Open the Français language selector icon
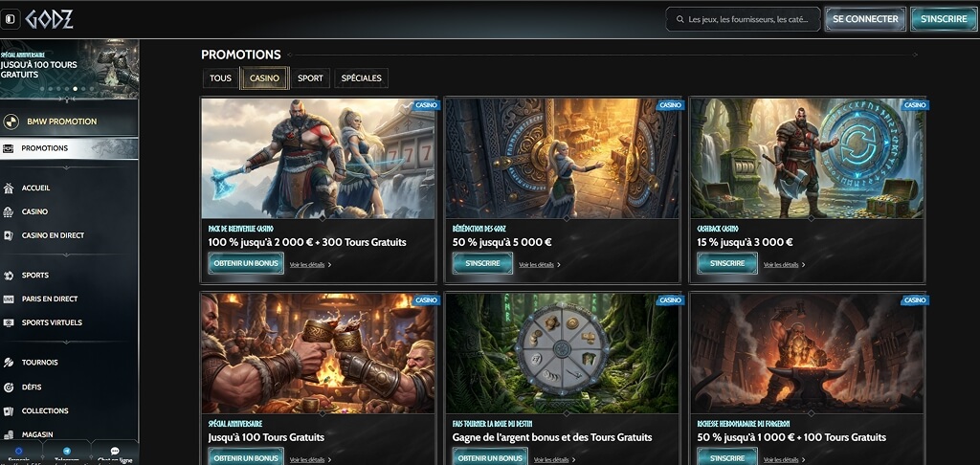Image resolution: width=980 pixels, height=465 pixels. [19, 452]
